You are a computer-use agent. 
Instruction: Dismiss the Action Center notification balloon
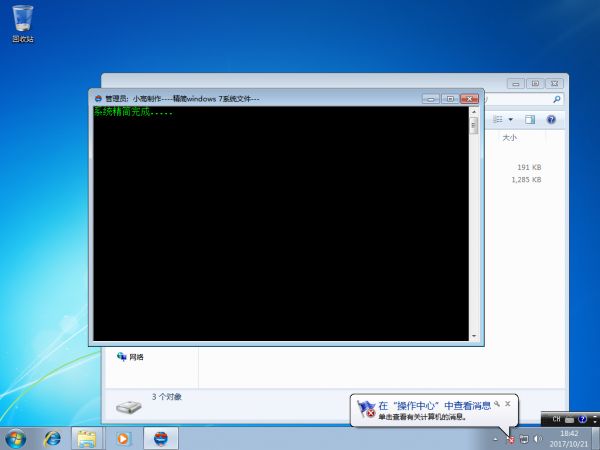point(508,404)
